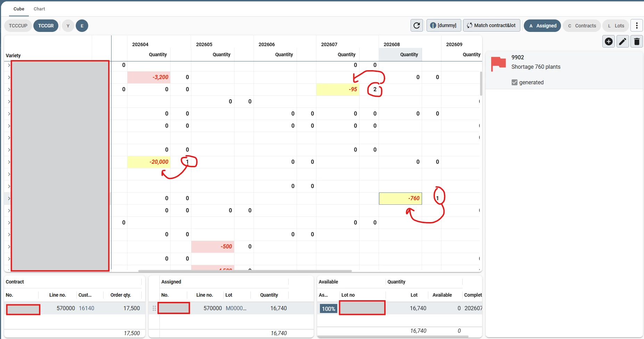Click the trash delete icon
Screen dimensions: 644x339
[637, 42]
